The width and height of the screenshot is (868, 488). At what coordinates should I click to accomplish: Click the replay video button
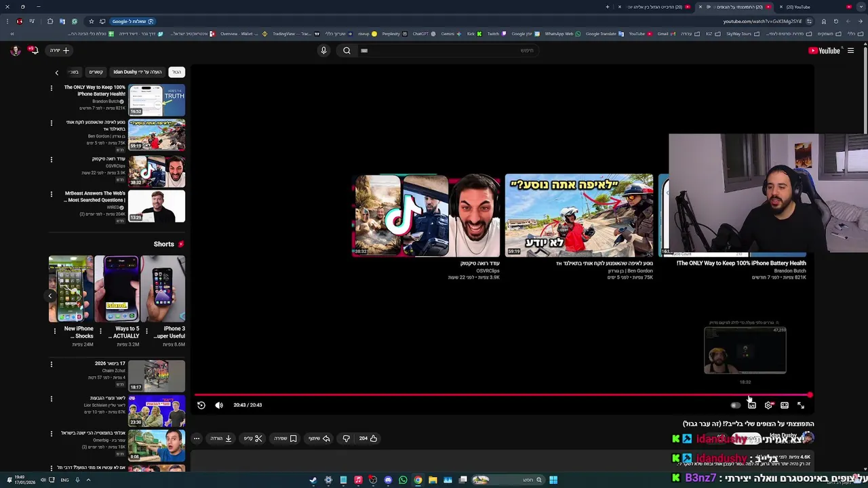tap(201, 405)
